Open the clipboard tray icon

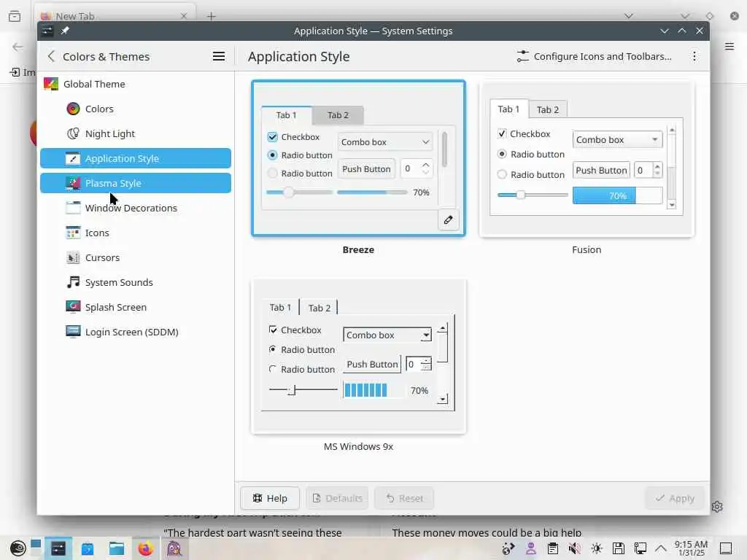click(x=553, y=548)
